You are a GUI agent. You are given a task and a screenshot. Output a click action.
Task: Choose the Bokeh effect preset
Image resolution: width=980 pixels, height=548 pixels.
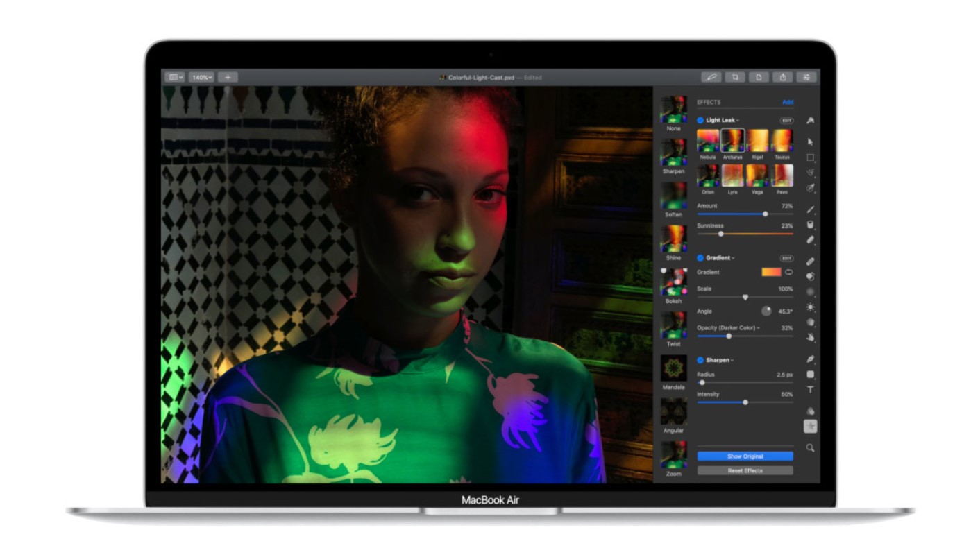click(673, 283)
